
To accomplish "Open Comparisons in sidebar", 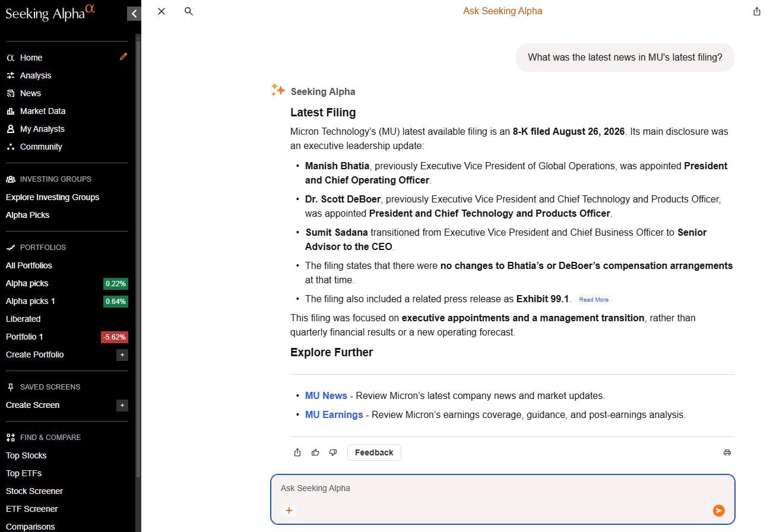I will pyautogui.click(x=30, y=527).
